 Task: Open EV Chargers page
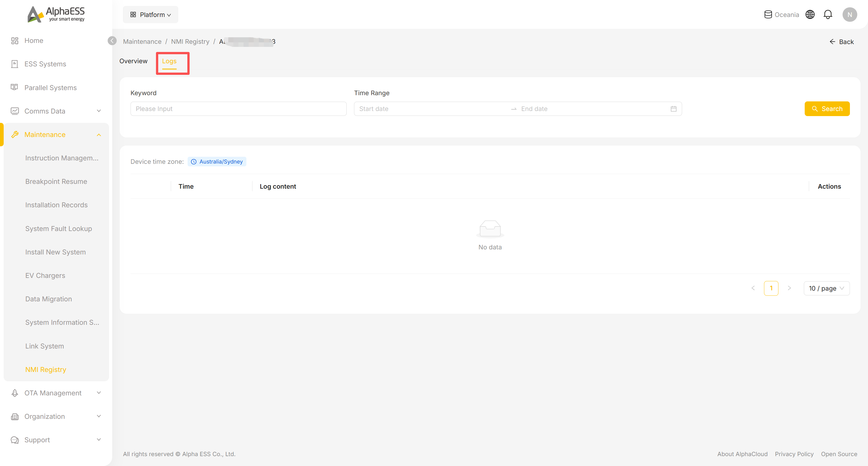click(45, 275)
